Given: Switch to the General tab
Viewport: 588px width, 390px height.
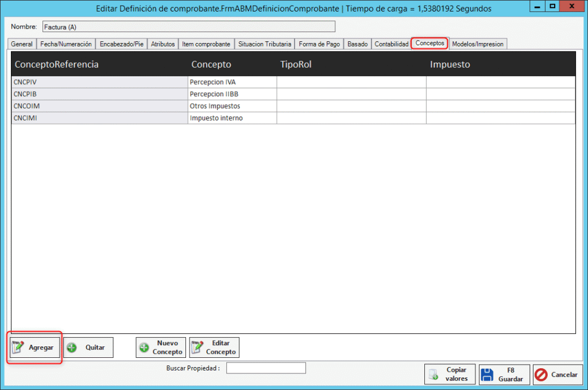Looking at the screenshot, I should 22,44.
